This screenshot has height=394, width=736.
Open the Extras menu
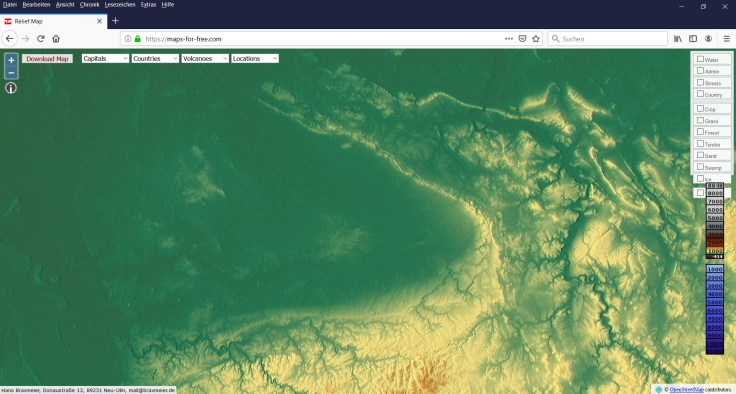[148, 5]
